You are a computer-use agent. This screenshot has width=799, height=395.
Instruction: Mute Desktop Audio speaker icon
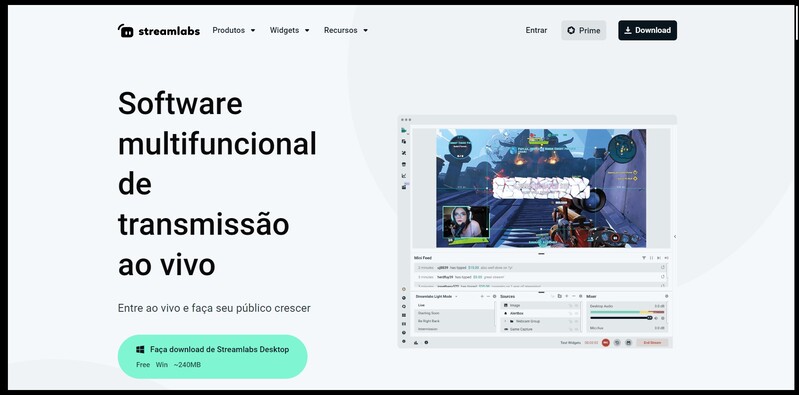pos(656,318)
